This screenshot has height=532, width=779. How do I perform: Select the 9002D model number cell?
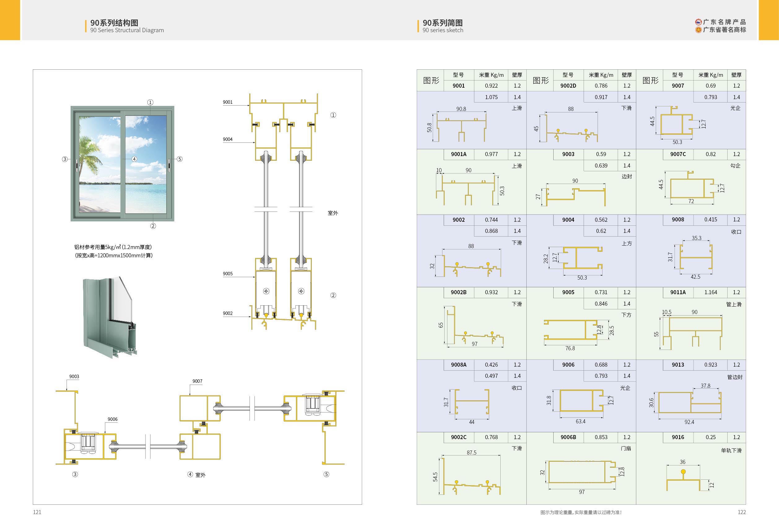point(568,86)
